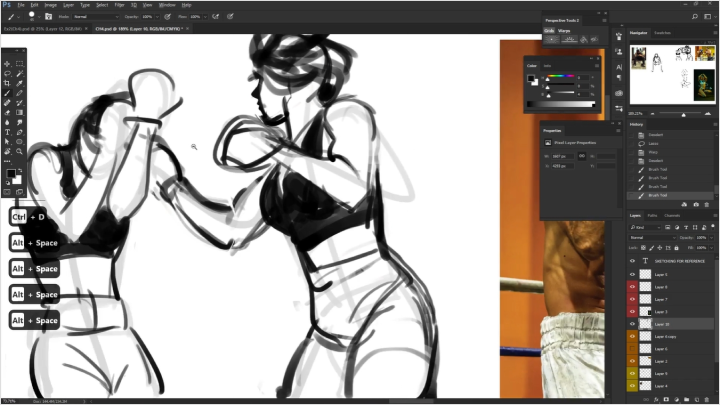
Task: Click the search icon at top right
Action: [x=695, y=16]
